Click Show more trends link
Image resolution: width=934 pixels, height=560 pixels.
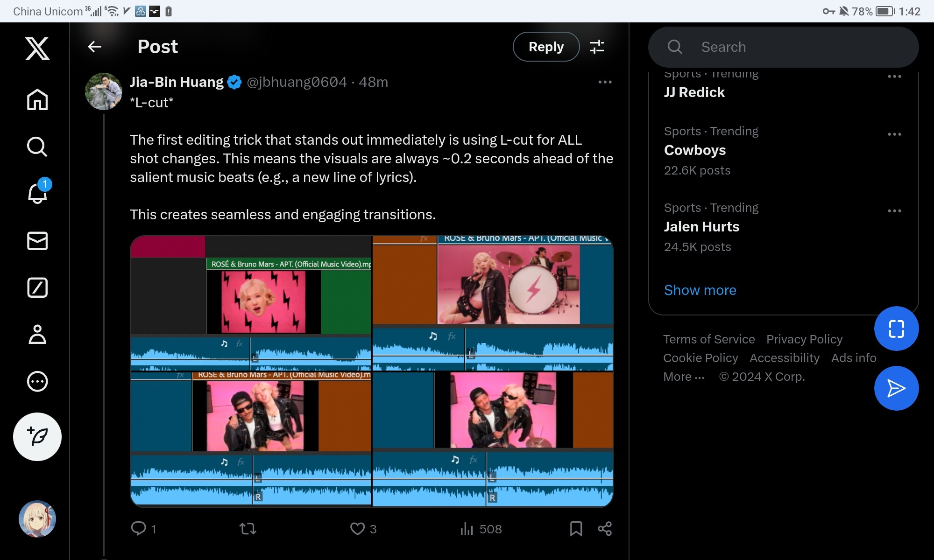pyautogui.click(x=700, y=290)
